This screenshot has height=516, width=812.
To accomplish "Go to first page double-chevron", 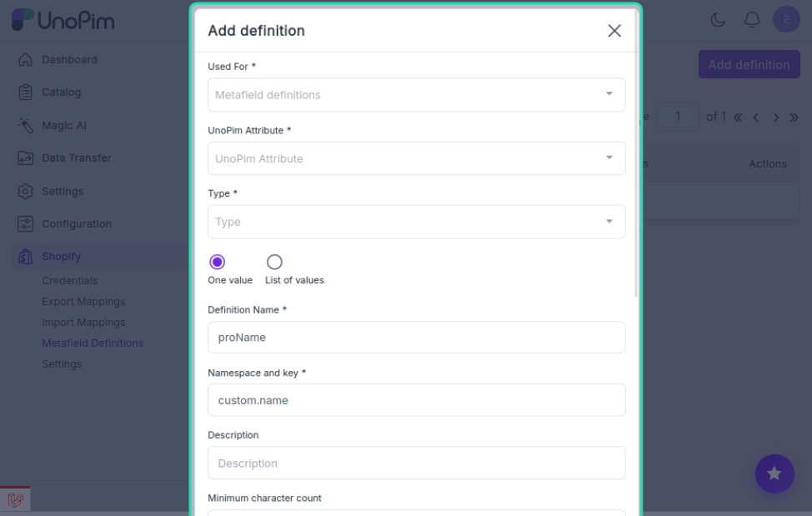I will [738, 118].
